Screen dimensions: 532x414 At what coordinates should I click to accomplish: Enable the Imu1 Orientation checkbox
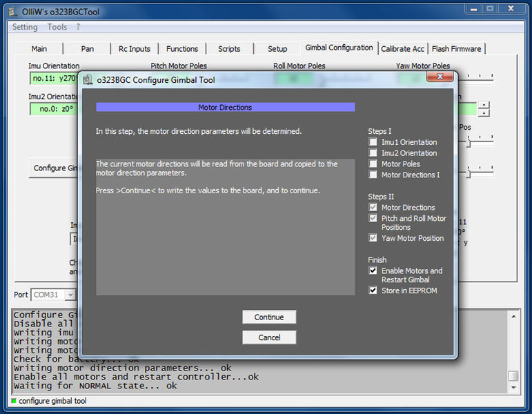click(373, 142)
